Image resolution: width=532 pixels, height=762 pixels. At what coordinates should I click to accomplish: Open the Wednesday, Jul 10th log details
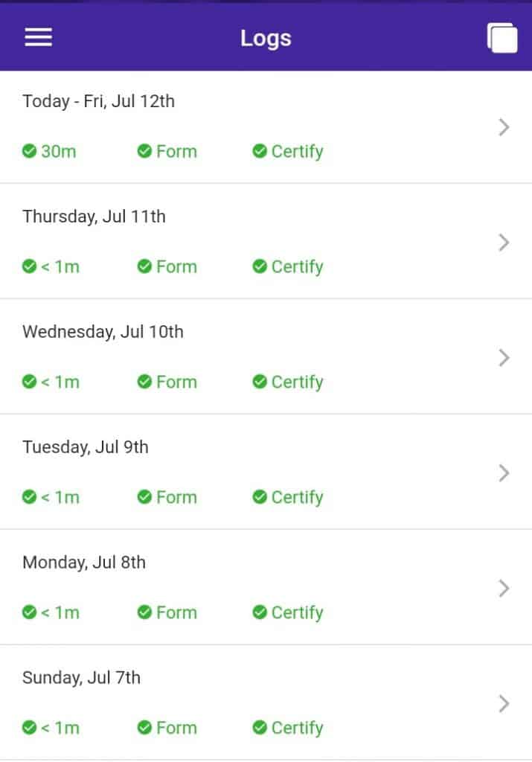tap(504, 357)
